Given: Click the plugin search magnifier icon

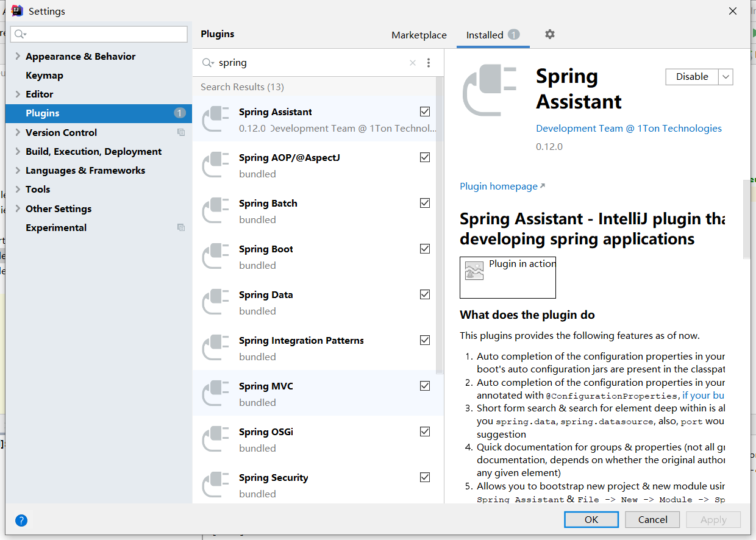Looking at the screenshot, I should tap(208, 63).
